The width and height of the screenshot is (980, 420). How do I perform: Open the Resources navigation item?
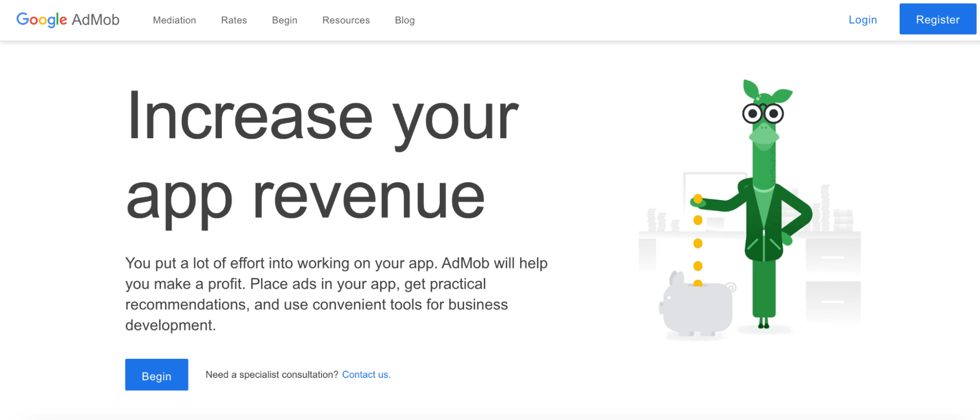point(346,20)
